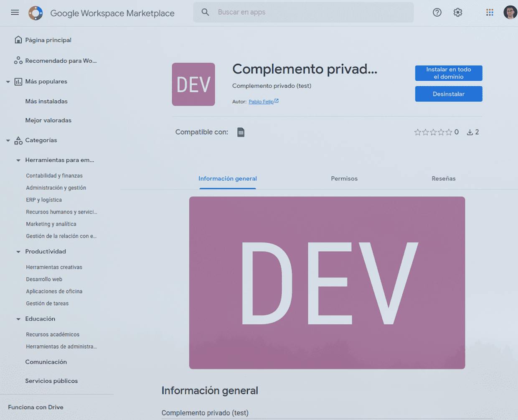
Task: Select Gestión de la relación con category
Action: 61,236
